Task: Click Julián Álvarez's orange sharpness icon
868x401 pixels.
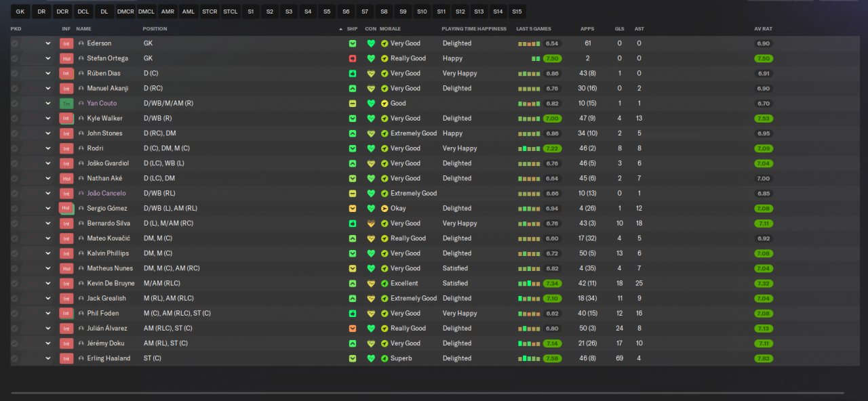Action: pyautogui.click(x=353, y=329)
